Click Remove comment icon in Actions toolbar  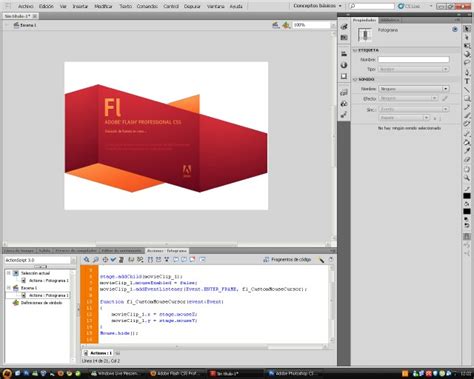[x=192, y=259]
